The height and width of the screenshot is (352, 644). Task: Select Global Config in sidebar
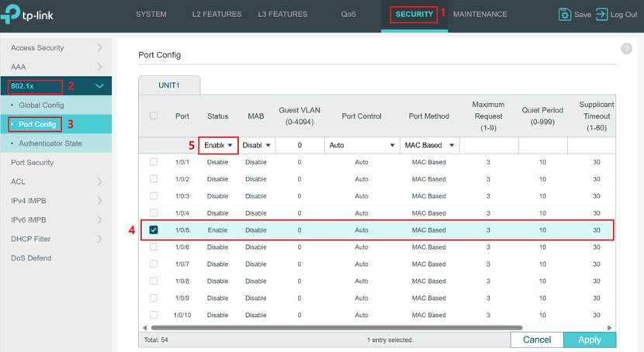[41, 105]
